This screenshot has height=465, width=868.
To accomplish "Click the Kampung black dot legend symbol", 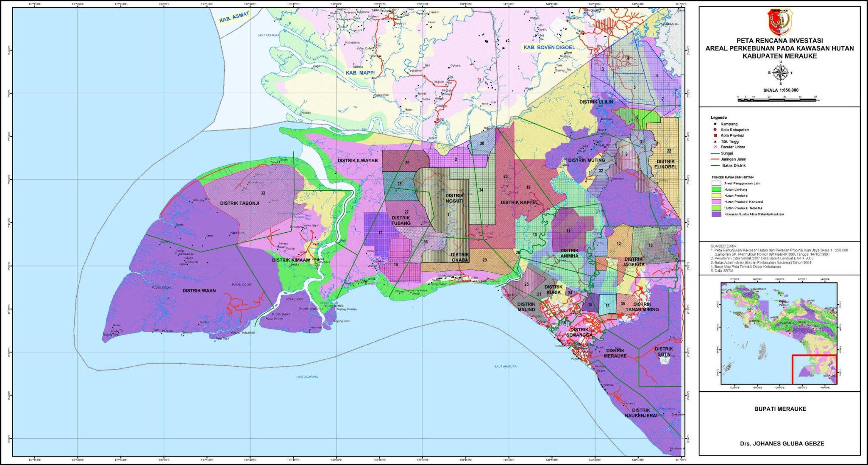I will 715,124.
